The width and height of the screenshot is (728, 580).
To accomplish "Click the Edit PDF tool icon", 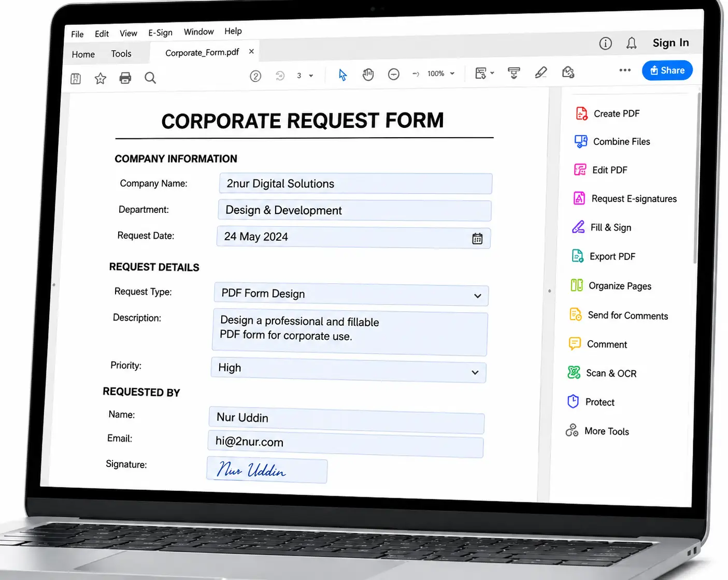I will click(580, 170).
